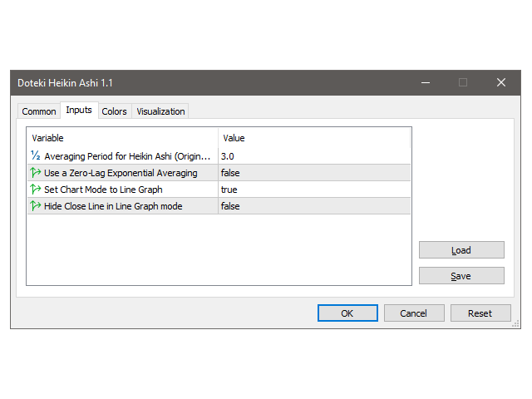Close the Doteki Heikin Ashi dialog
Screen dimensions: 532x399
click(501, 82)
